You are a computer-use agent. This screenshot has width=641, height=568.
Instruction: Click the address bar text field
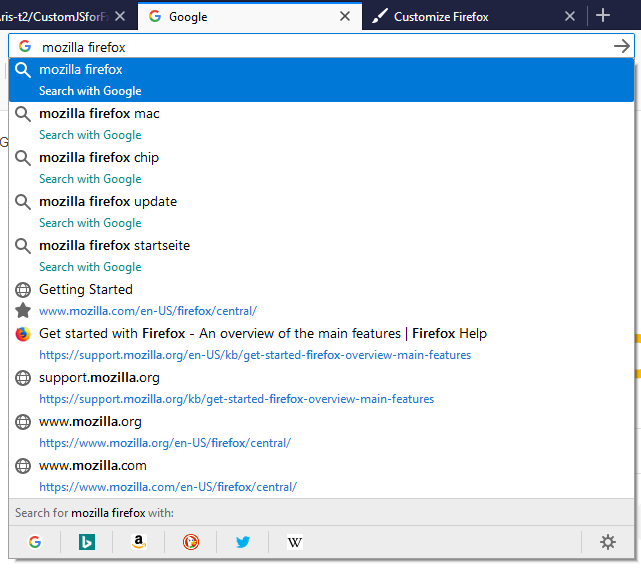pos(323,47)
